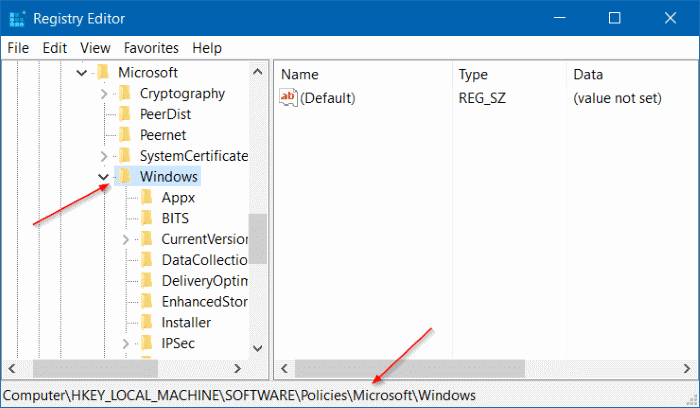700x408 pixels.
Task: Click the (value not set) data cell
Action: click(617, 98)
